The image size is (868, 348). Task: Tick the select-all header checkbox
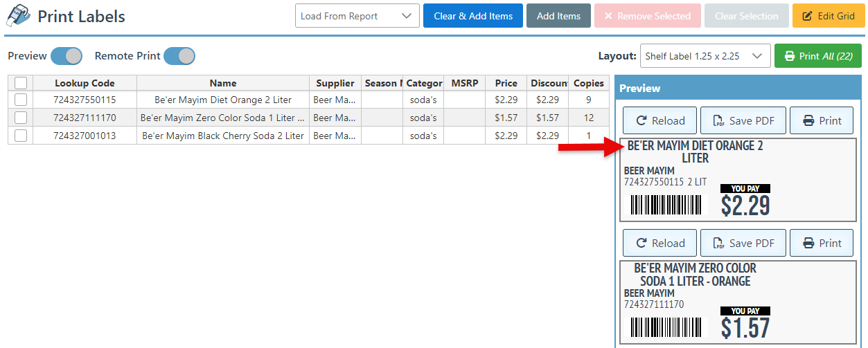[x=21, y=83]
